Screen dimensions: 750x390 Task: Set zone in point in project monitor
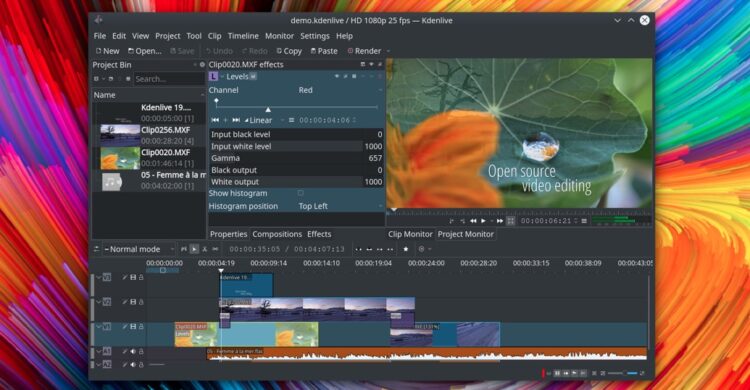(452, 221)
